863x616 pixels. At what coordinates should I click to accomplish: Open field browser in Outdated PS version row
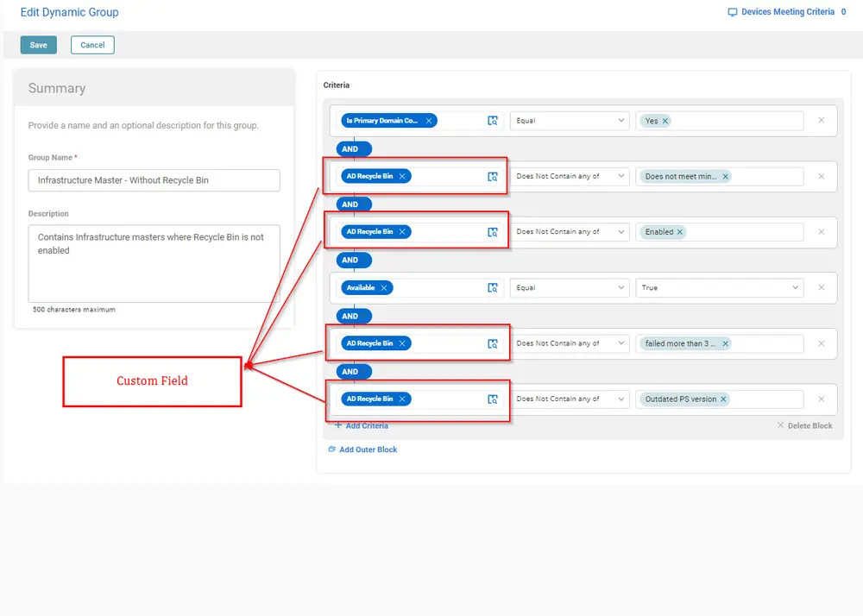coord(493,399)
